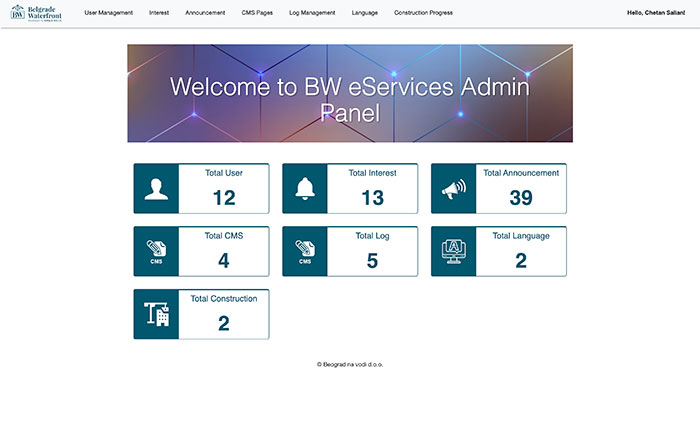Open Construction Progress from the navbar

(x=423, y=13)
